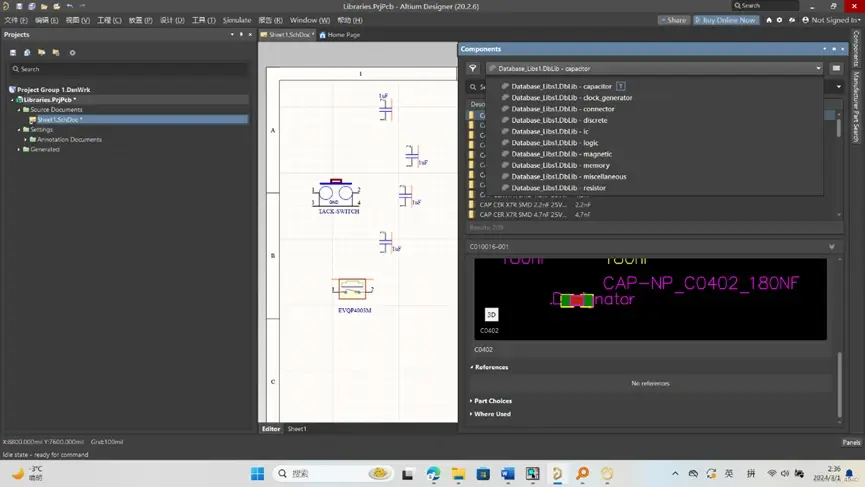Viewport: 865px width, 487px height.
Task: Click the home icon in top bar
Action: [x=769, y=20]
